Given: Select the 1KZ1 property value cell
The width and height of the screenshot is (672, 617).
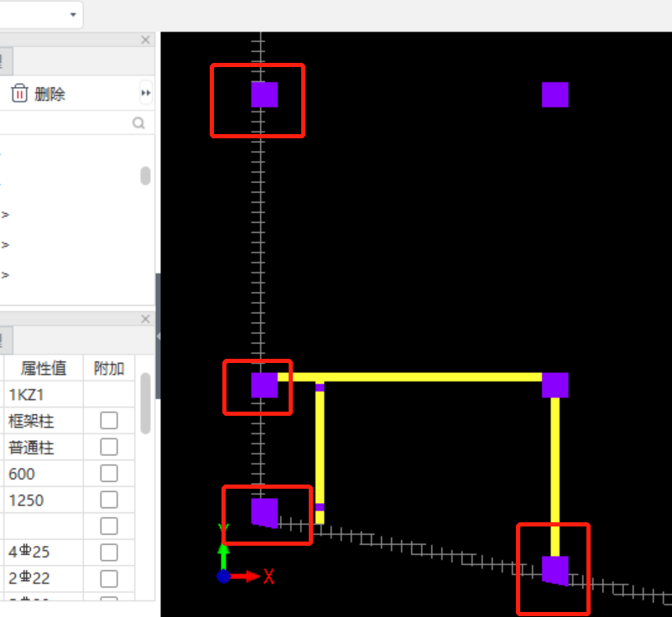Looking at the screenshot, I should [x=44, y=394].
